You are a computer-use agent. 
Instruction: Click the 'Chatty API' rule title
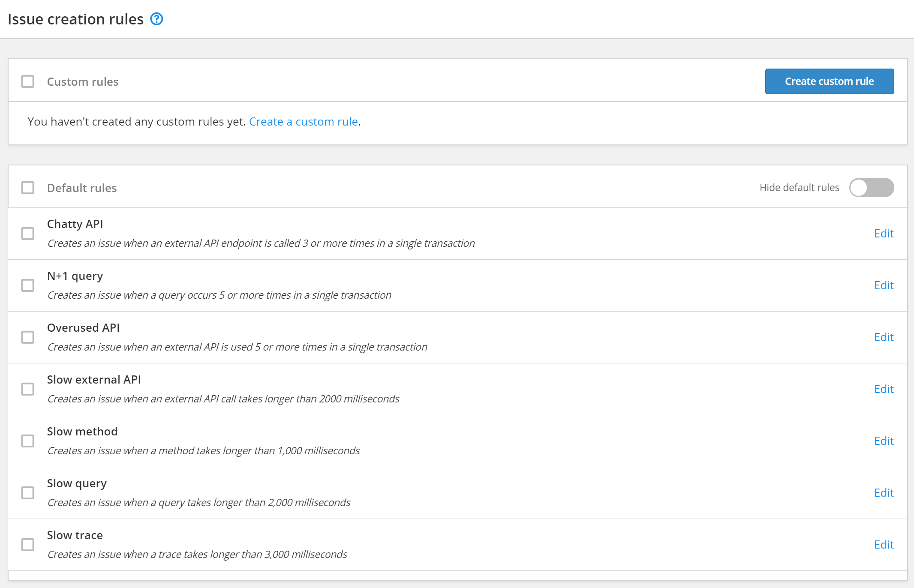coord(75,224)
